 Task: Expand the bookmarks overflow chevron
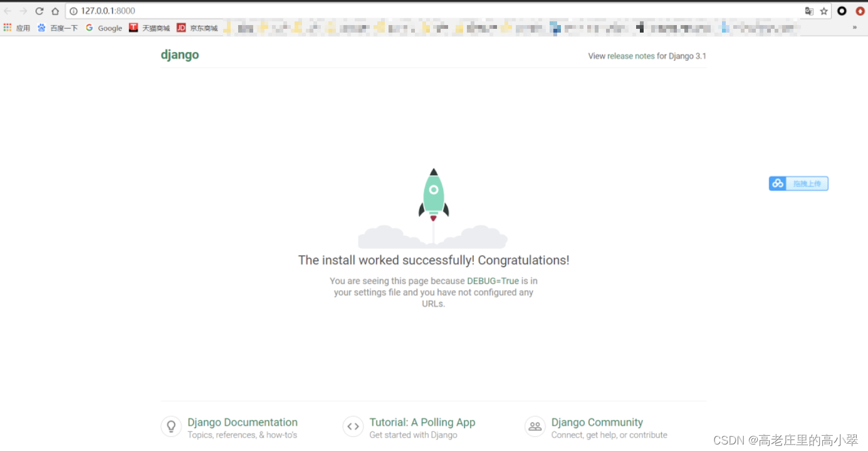854,28
